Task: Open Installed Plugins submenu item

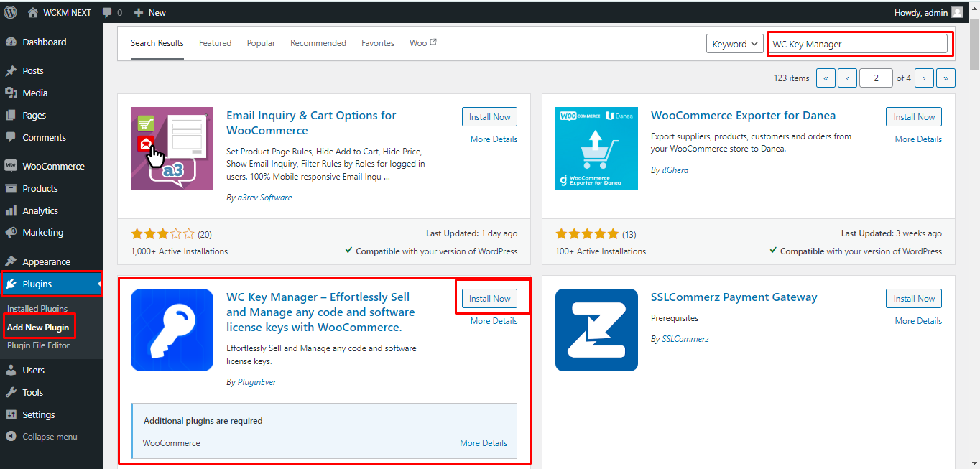Action: 37,309
